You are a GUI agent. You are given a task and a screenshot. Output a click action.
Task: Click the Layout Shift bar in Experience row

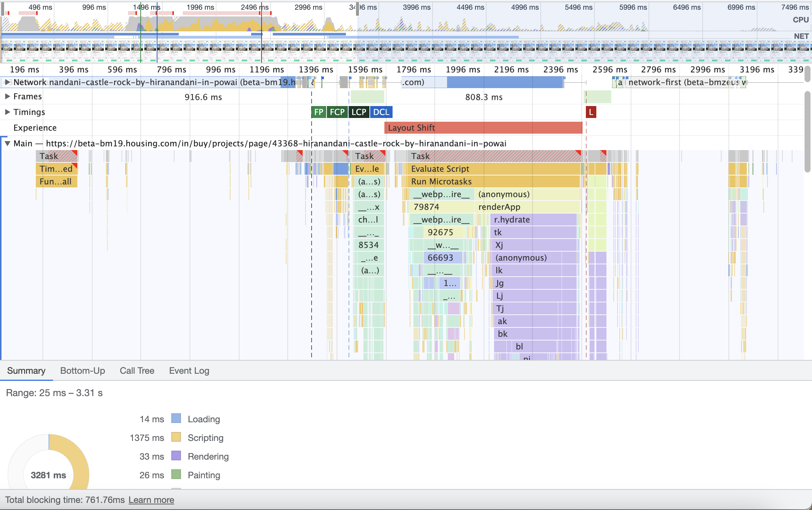[481, 128]
